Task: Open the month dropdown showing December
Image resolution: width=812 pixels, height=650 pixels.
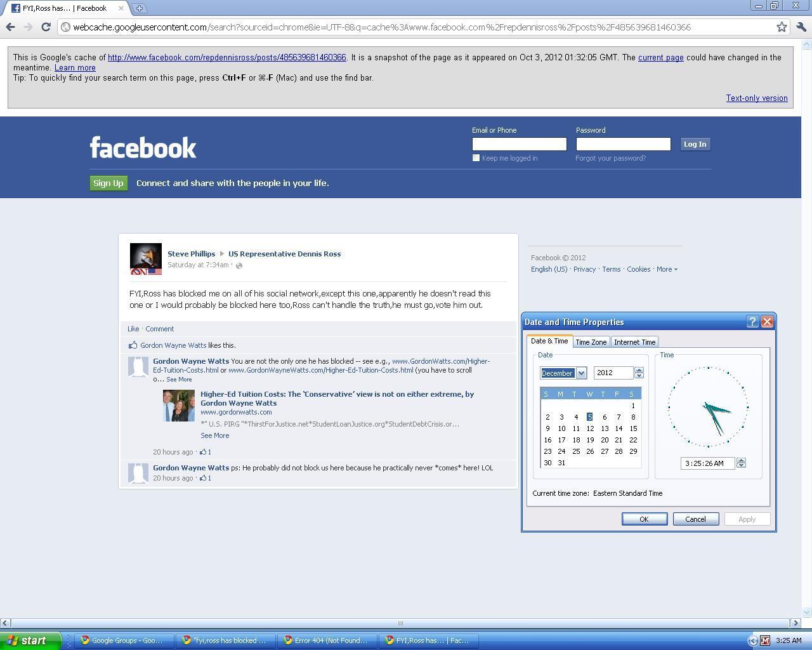Action: (x=581, y=373)
